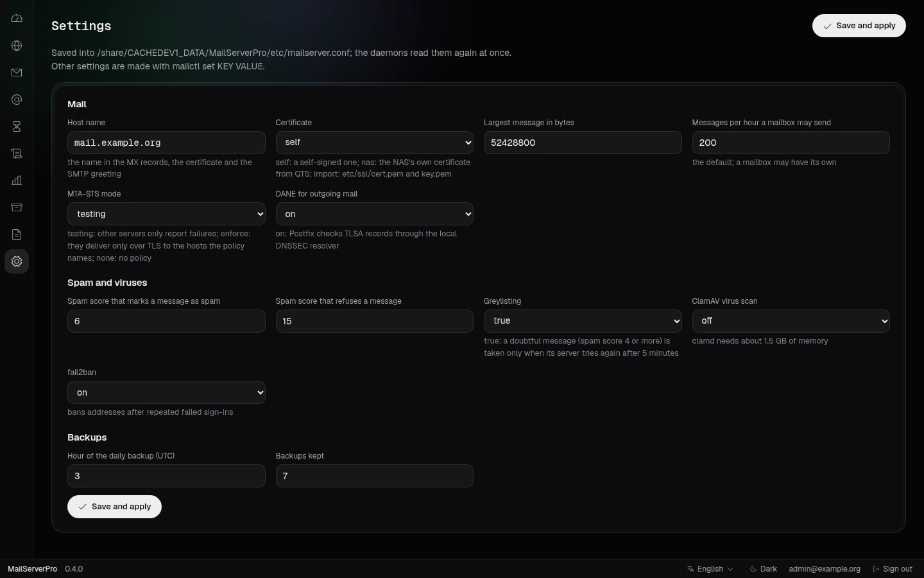Click the 'mailctl set KEY VALUE' text line
The image size is (924, 578).
158,66
